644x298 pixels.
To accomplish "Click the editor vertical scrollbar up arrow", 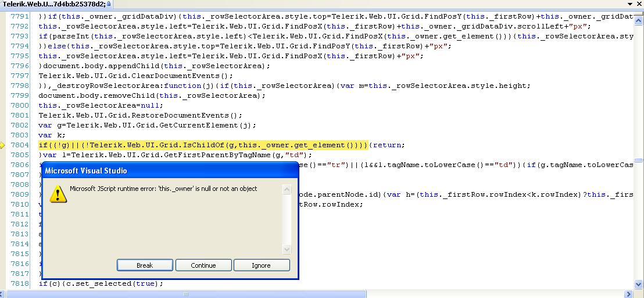I will point(638,19).
